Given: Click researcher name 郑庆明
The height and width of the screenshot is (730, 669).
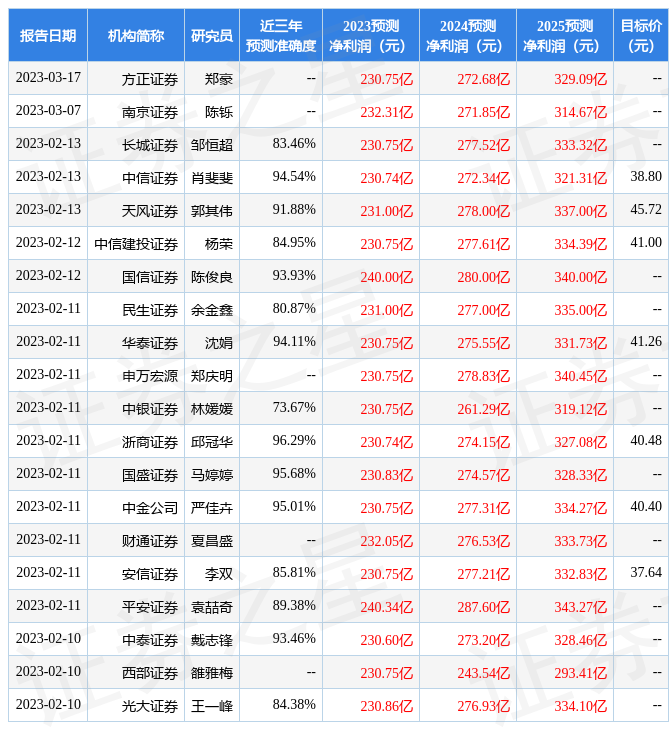Looking at the screenshot, I should click(212, 376).
